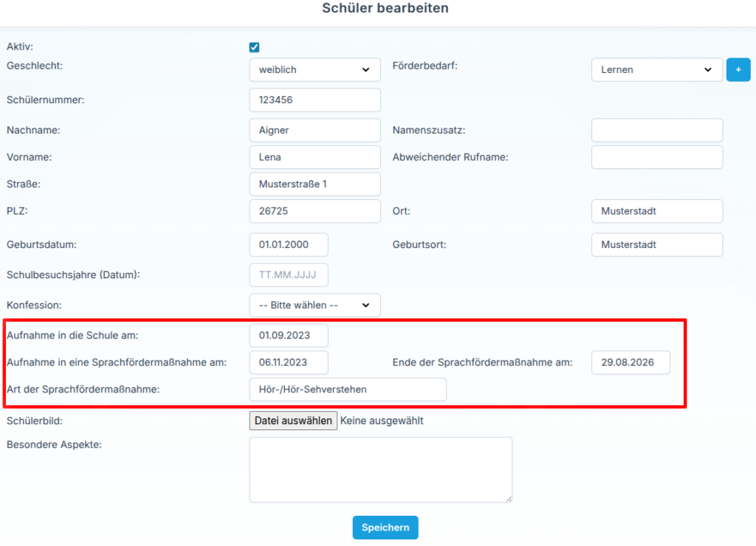Click Datei auswählen for Schülerbild
This screenshot has height=546, width=756.
pos(293,421)
